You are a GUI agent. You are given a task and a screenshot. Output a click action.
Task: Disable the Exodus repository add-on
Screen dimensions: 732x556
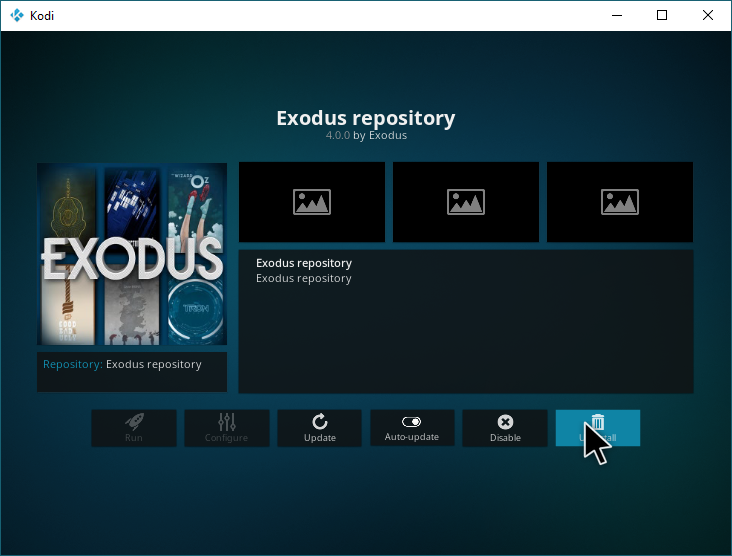505,428
